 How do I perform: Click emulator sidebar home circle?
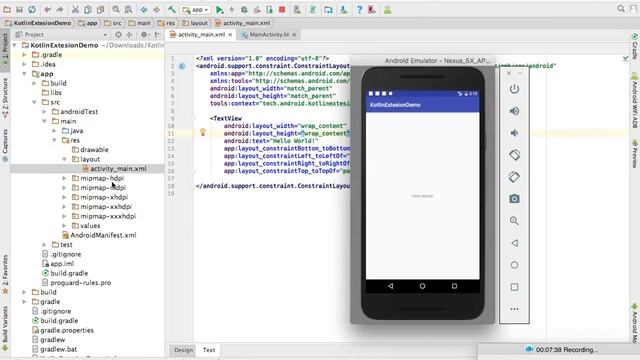(514, 265)
